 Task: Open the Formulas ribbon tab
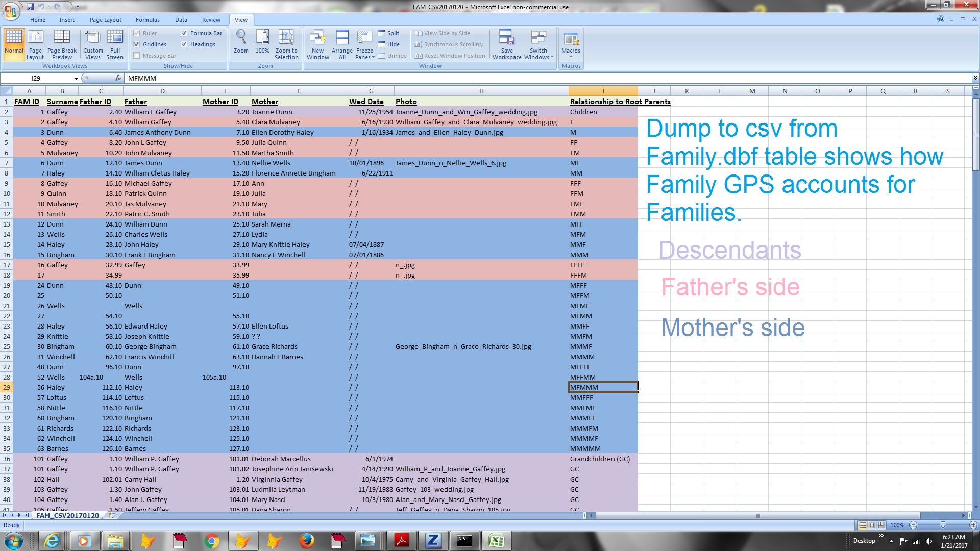click(148, 20)
